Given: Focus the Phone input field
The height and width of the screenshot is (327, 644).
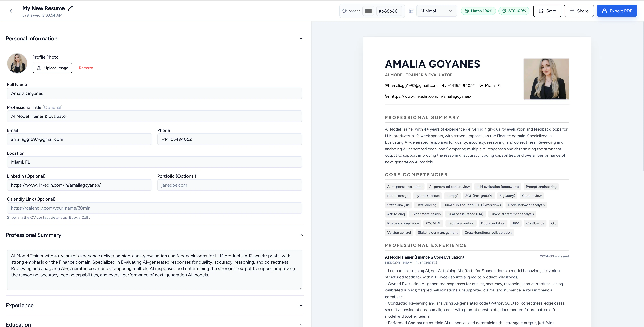Looking at the screenshot, I should (230, 139).
